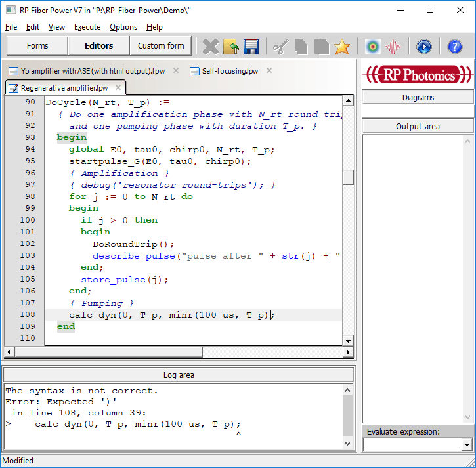Open the Evaluate expression dropdown arrow

point(467,445)
